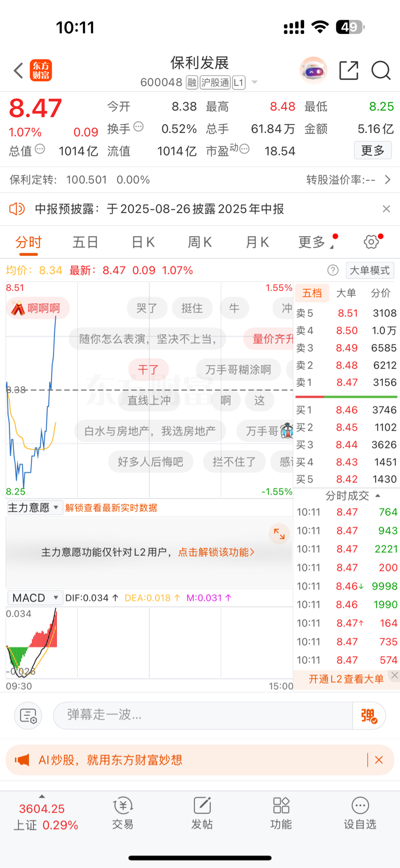The width and height of the screenshot is (400, 868).
Task: Tap the 干了 highlighted danmaku
Action: (148, 370)
